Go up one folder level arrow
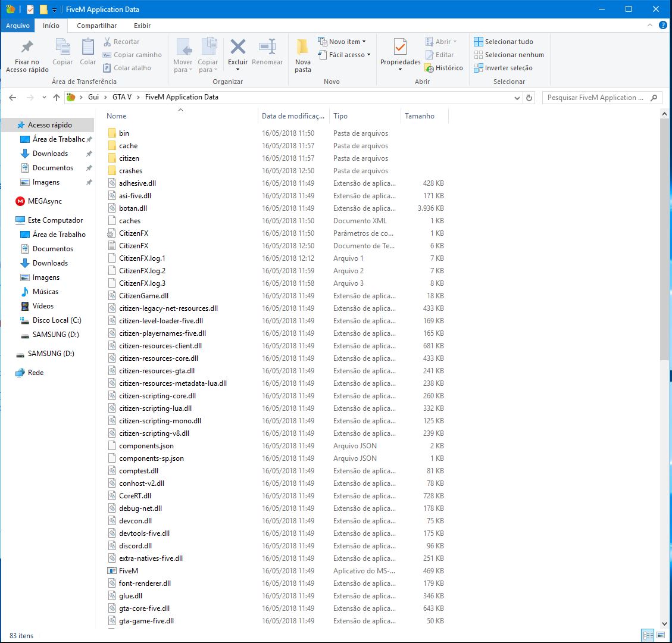 point(56,98)
